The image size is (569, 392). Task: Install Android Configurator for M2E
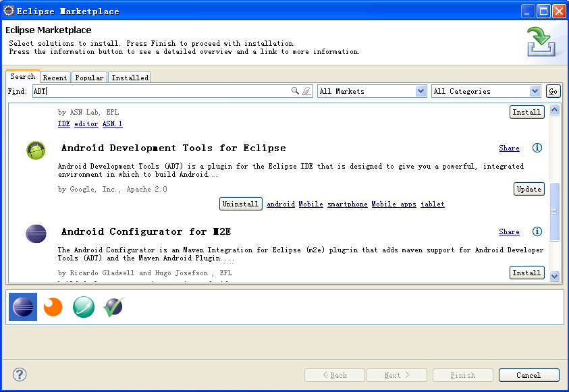527,273
